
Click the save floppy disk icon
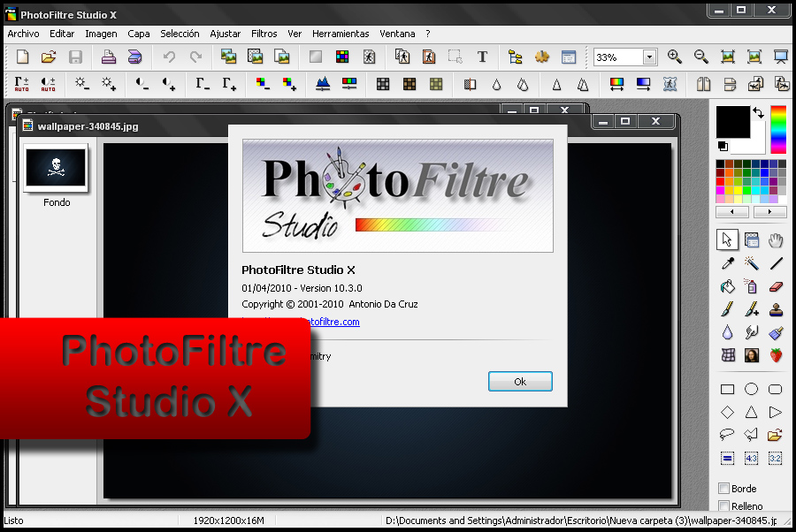pos(75,57)
